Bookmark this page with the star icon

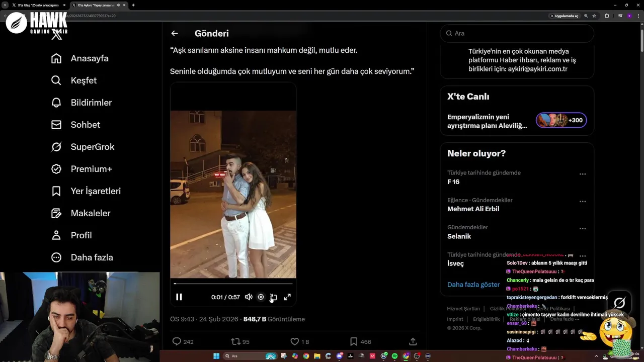tap(594, 16)
